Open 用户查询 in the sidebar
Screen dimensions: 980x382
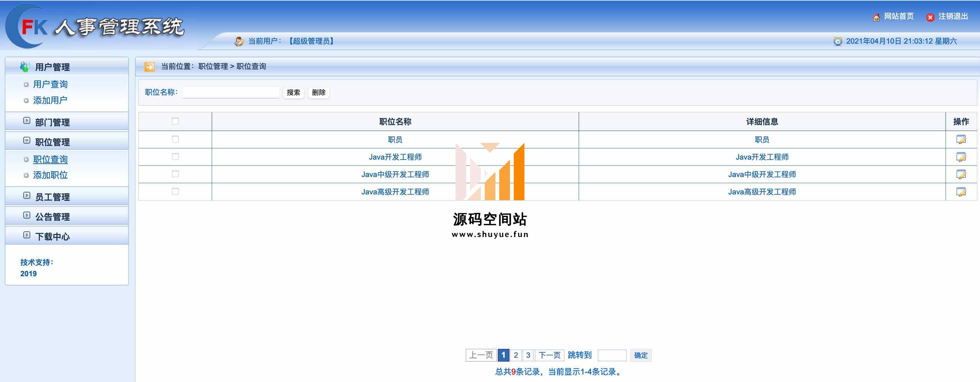[x=50, y=84]
